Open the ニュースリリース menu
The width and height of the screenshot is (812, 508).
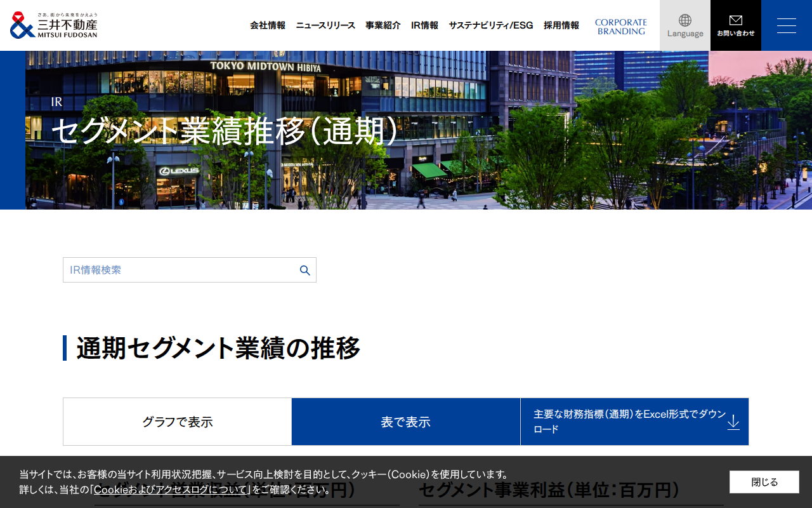point(325,25)
